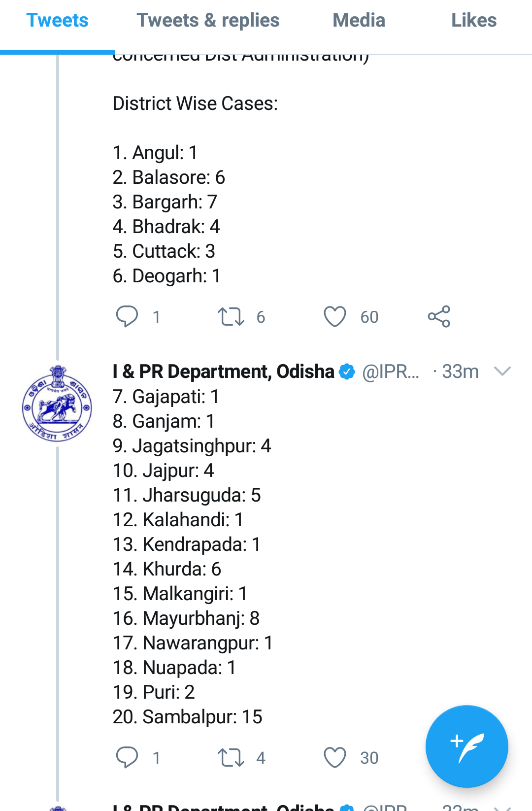
Task: Click the blue verified badge
Action: 347,372
